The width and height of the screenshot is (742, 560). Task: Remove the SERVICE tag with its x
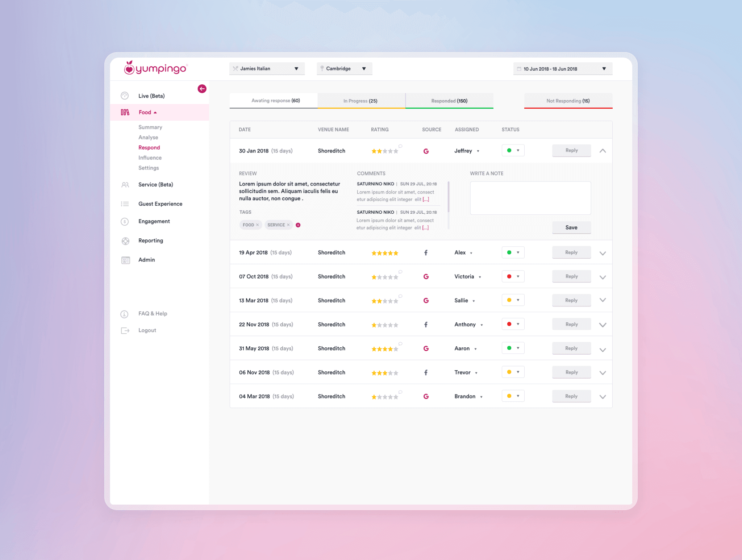tap(288, 225)
